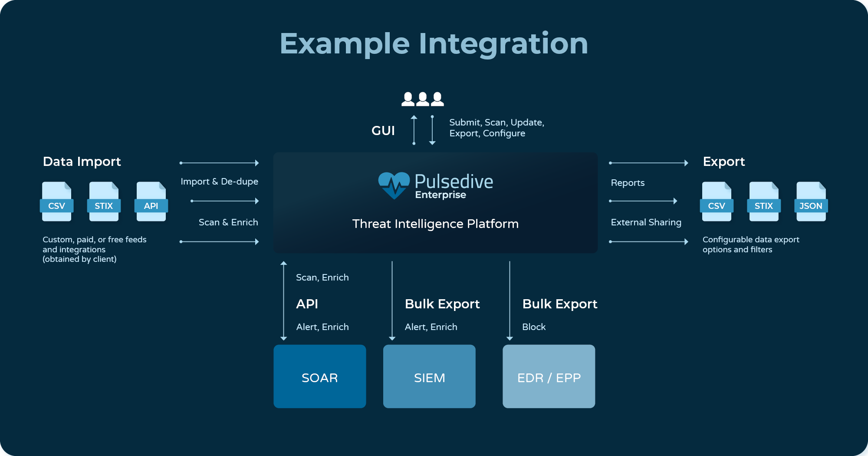Click the STIX file icon under Export

click(x=764, y=202)
